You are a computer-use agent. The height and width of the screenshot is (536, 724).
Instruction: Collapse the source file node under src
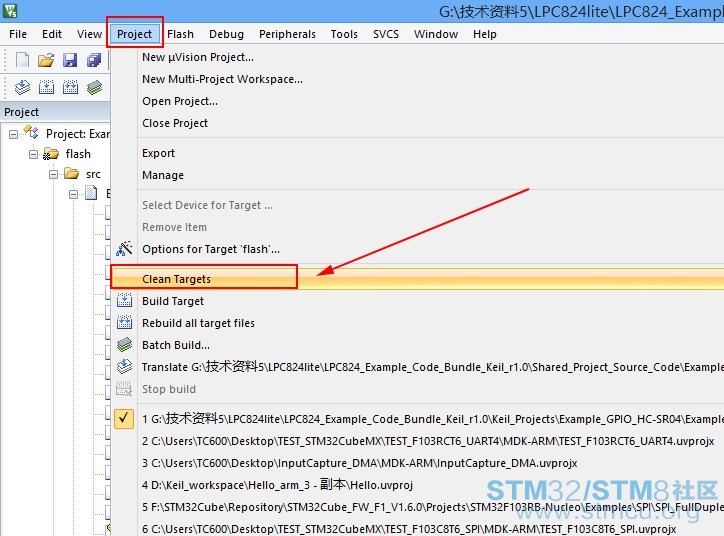pyautogui.click(x=73, y=194)
